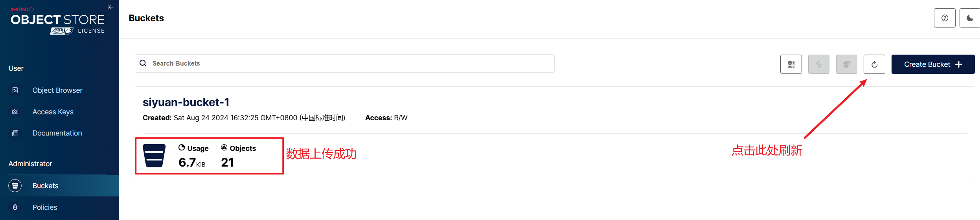Focus the Search Buckets input field

350,64
